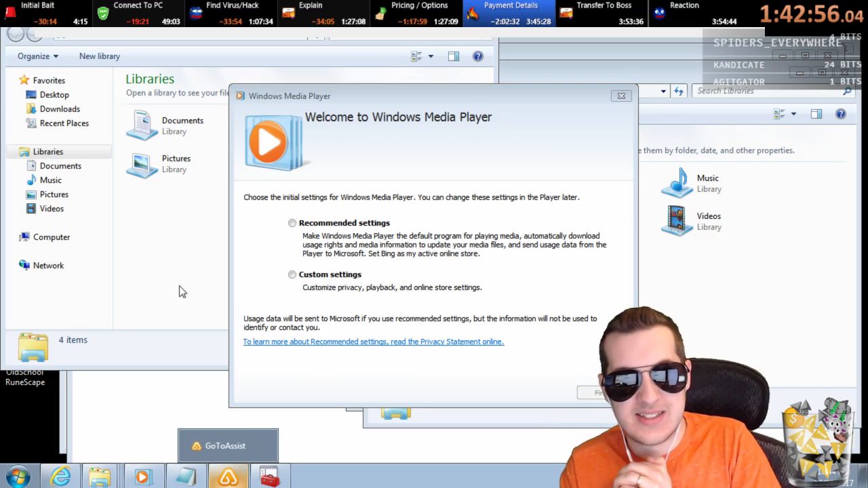The image size is (868, 488).
Task: Open Documents in the navigation pane
Action: (x=60, y=166)
